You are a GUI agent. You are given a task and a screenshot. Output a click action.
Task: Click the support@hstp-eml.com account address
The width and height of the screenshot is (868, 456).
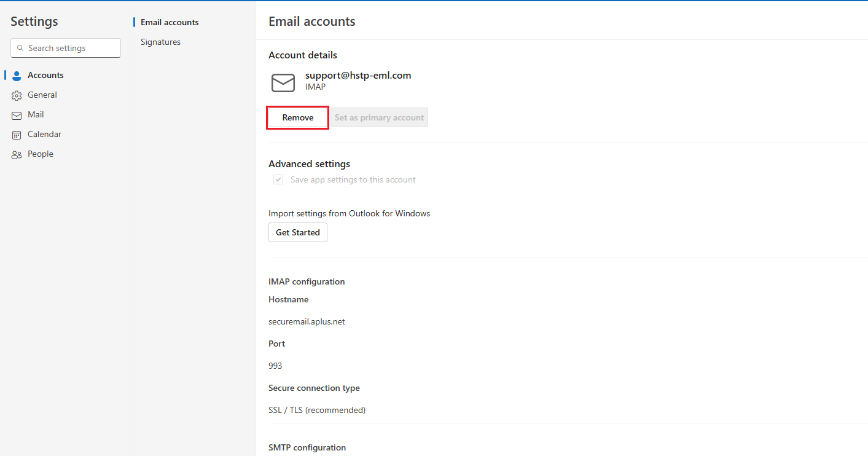click(x=358, y=75)
